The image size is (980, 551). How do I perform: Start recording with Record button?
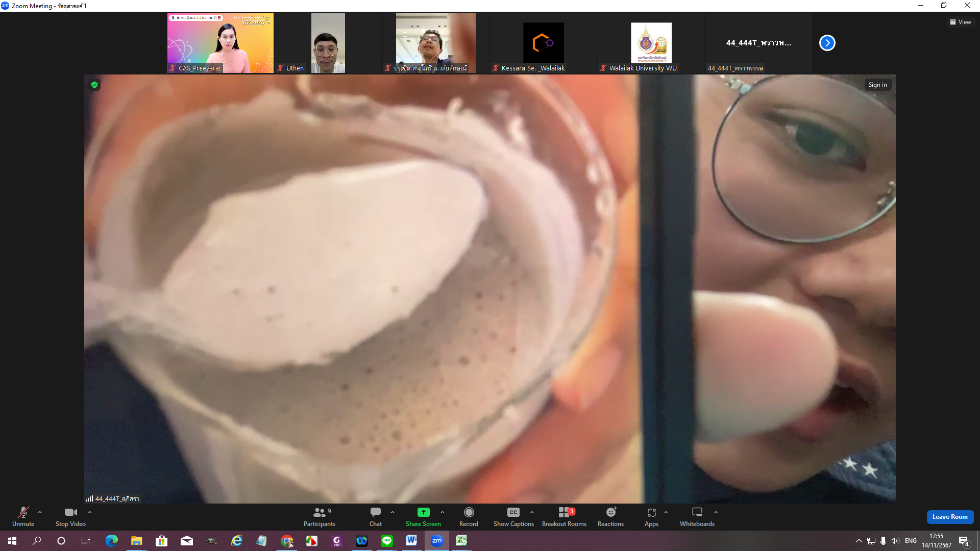(x=469, y=516)
